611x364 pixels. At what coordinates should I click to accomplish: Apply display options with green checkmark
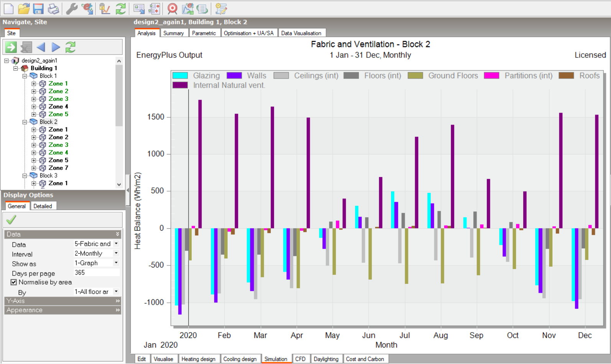(x=11, y=220)
